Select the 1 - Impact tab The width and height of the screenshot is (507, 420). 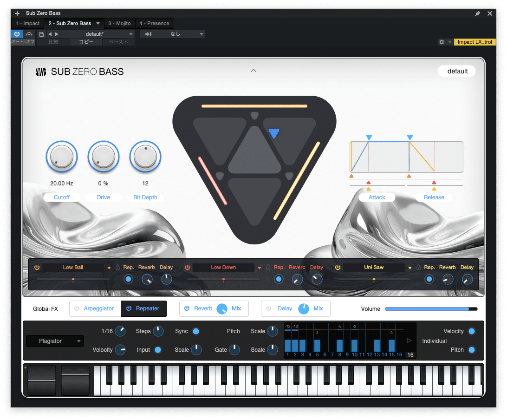tap(27, 23)
